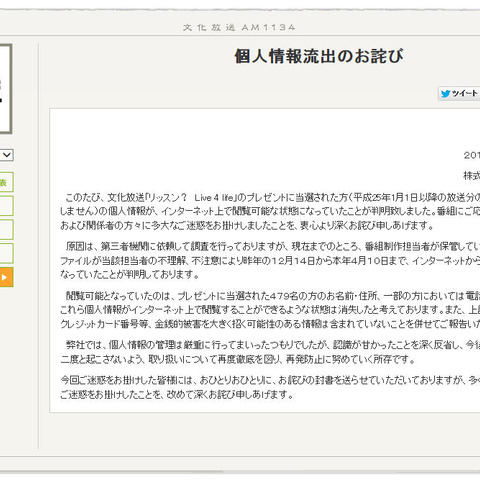Open the dropdown arrow in the left sidebar
This screenshot has height=480, width=480.
click(x=6, y=155)
